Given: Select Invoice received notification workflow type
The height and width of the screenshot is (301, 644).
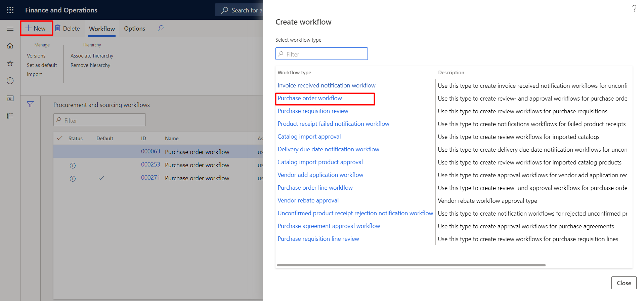Looking at the screenshot, I should pos(326,85).
